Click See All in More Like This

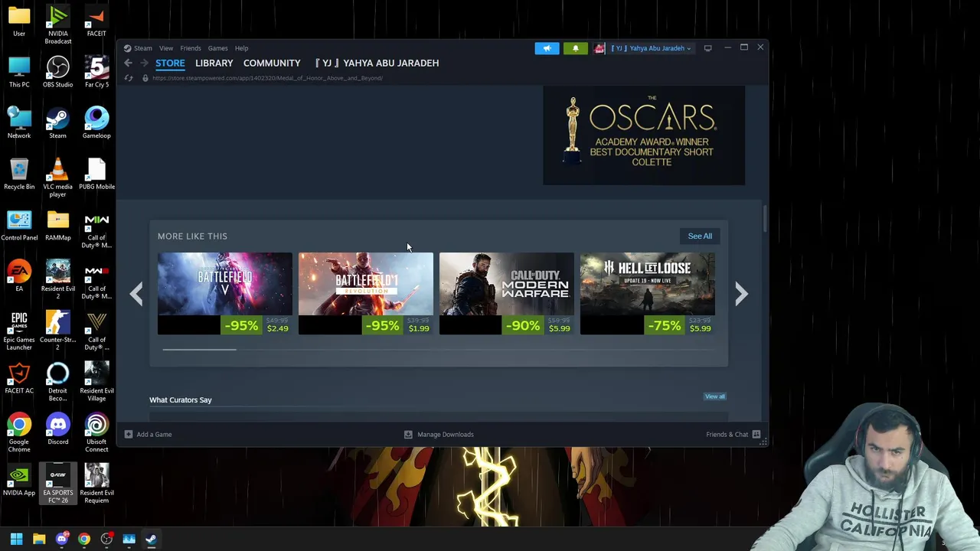click(x=700, y=236)
